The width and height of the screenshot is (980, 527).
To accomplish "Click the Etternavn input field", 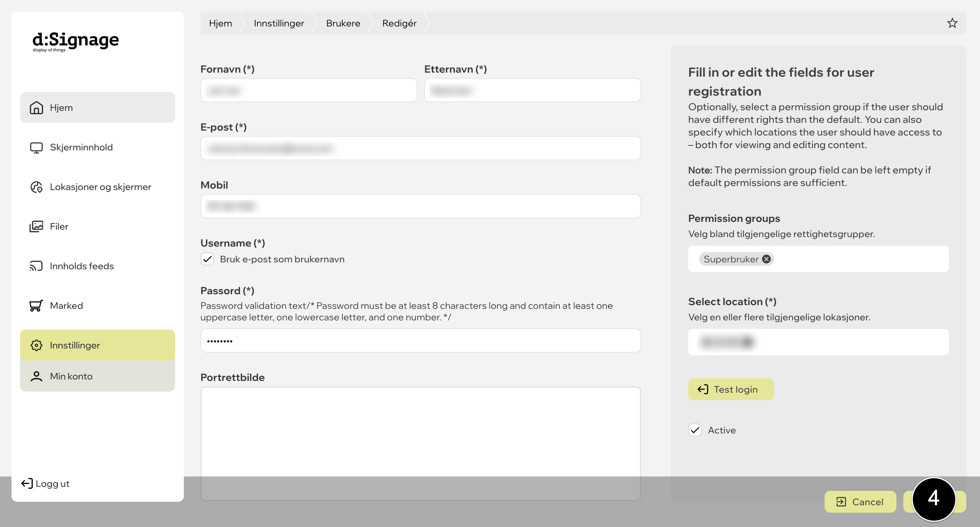I will click(532, 90).
